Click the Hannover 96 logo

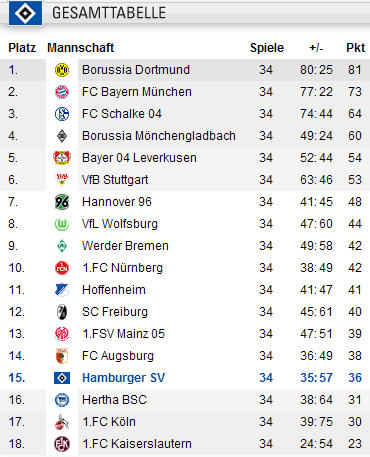(62, 202)
